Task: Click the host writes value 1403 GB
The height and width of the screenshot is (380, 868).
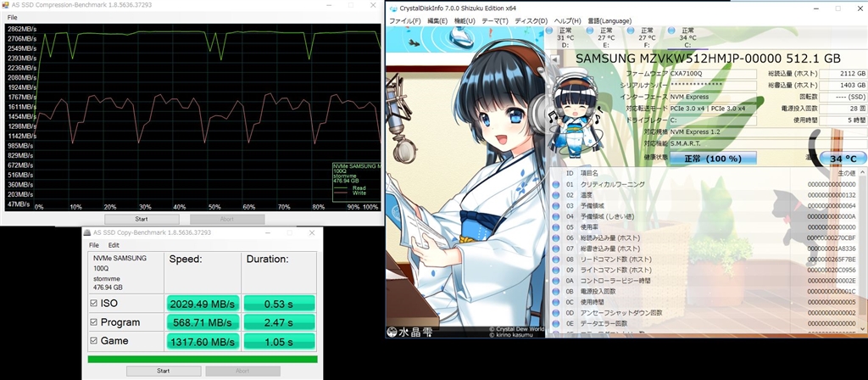Action: point(843,86)
